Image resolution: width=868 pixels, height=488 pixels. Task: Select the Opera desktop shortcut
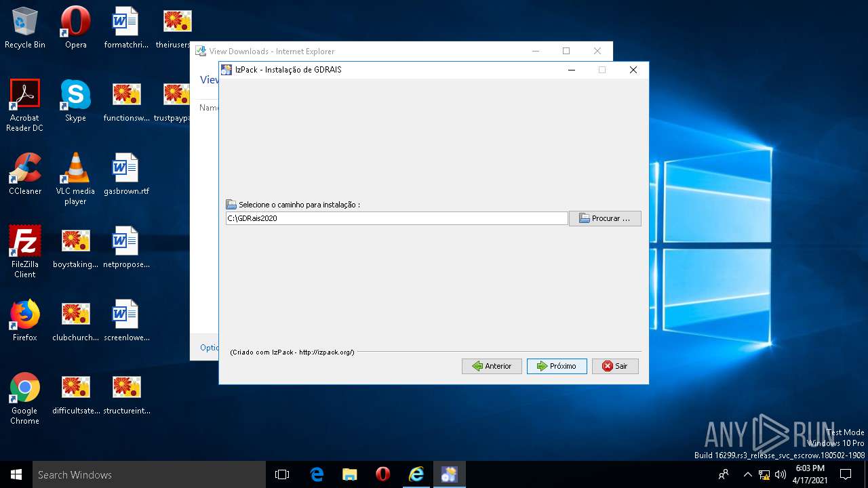(75, 28)
